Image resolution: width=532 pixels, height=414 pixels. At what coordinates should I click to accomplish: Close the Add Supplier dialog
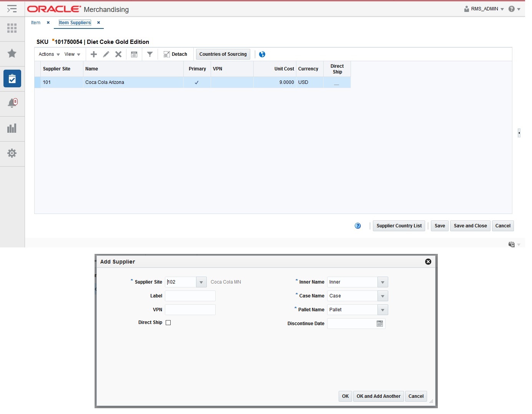point(428,262)
